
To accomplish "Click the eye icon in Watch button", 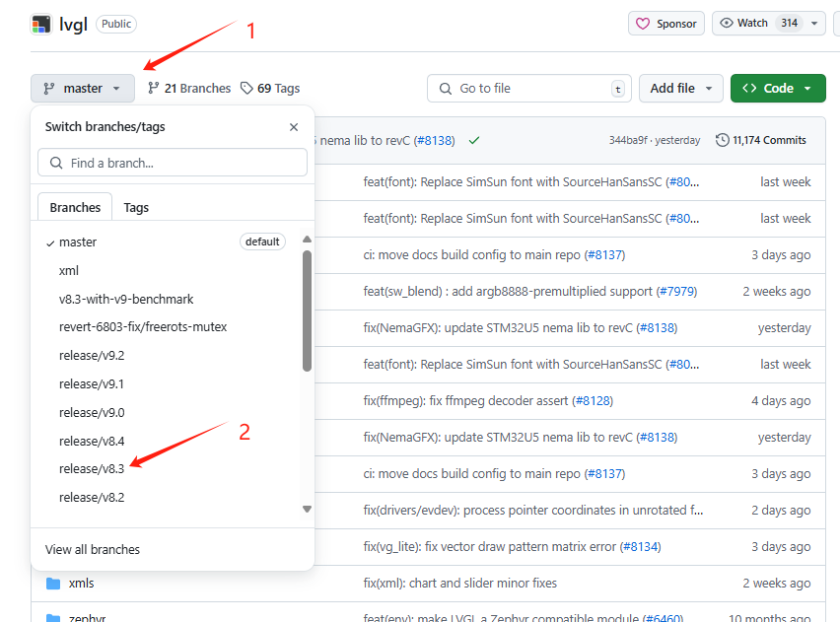I will 727,23.
